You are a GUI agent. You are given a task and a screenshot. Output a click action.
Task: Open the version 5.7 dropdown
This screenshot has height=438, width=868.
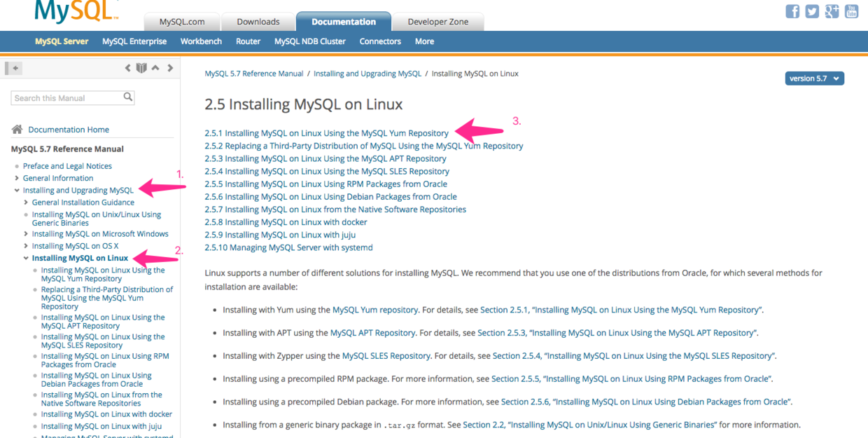coord(814,78)
